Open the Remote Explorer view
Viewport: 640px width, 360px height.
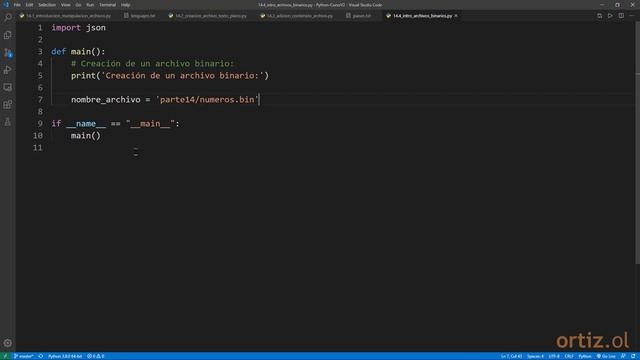8,87
